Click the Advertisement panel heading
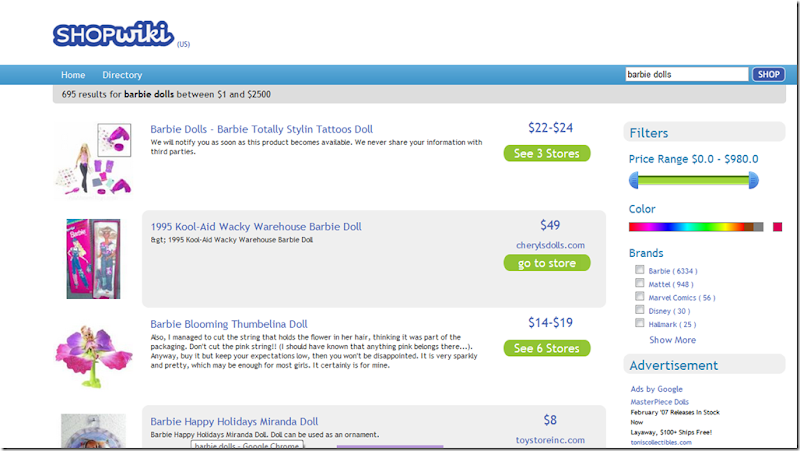The image size is (800, 451). pyautogui.click(x=673, y=365)
